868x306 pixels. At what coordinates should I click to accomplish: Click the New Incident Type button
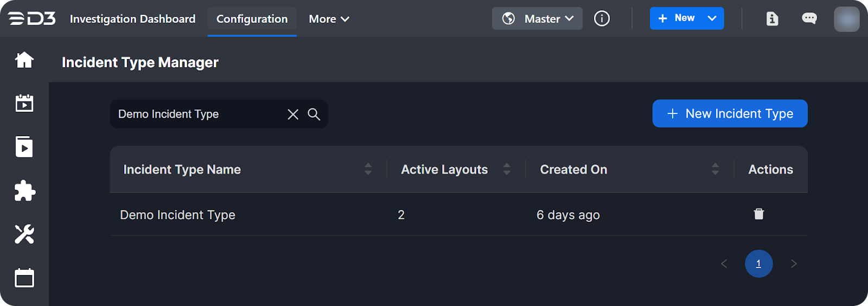pyautogui.click(x=730, y=113)
